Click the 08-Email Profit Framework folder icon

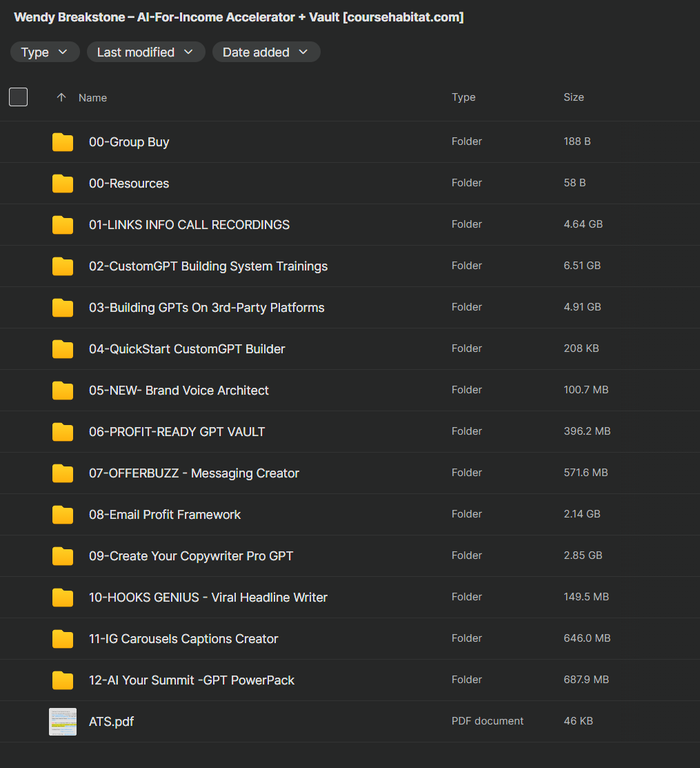point(63,514)
